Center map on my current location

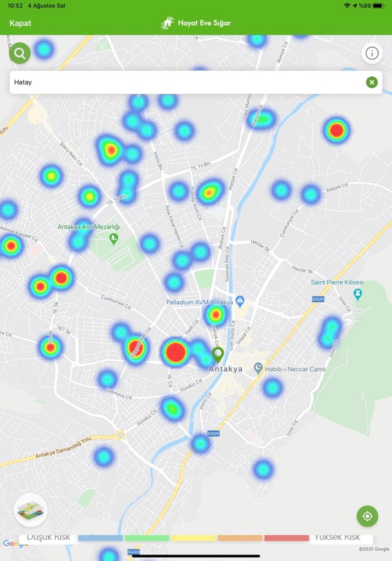[367, 516]
